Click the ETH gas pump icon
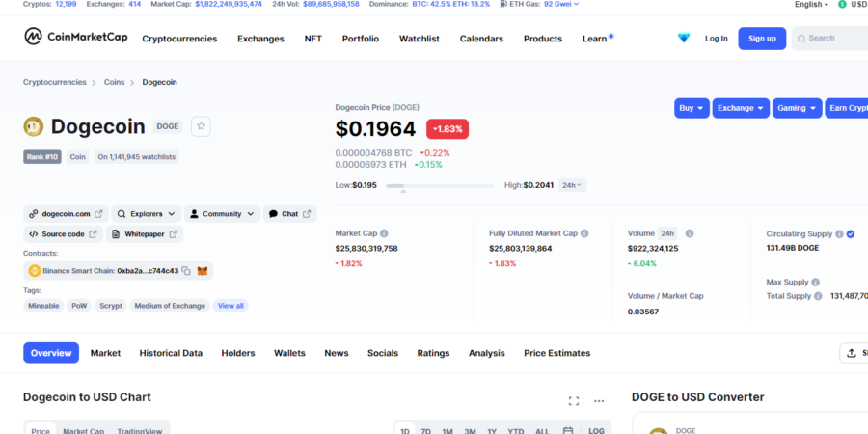This screenshot has height=434, width=868. coord(503,4)
